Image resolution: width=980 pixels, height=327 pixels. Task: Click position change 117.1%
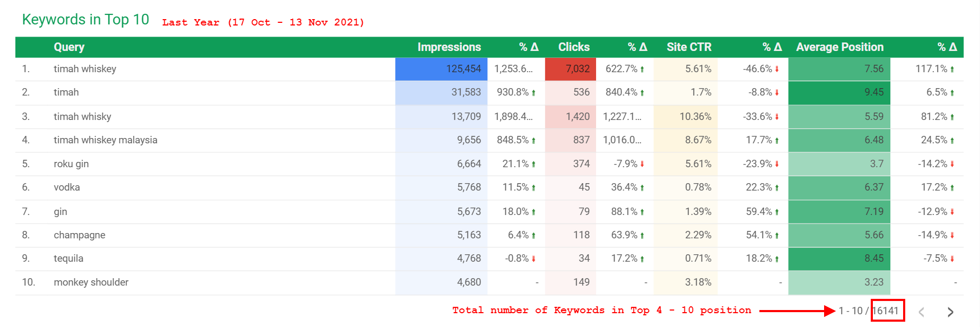pyautogui.click(x=932, y=69)
